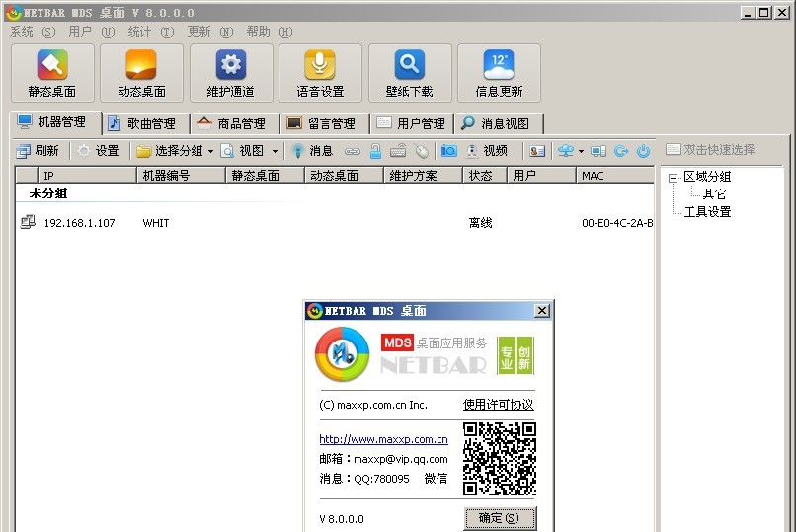Click the 视频 webcam video button
Image resolution: width=796 pixels, height=532 pixels.
click(486, 151)
